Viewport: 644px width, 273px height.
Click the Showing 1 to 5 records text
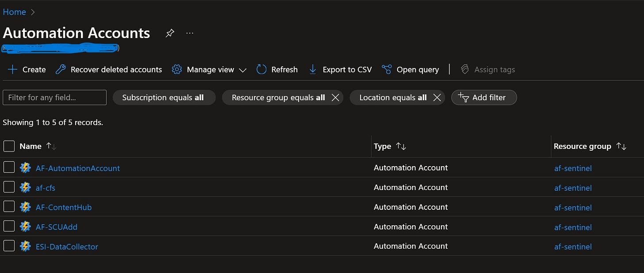click(x=53, y=122)
